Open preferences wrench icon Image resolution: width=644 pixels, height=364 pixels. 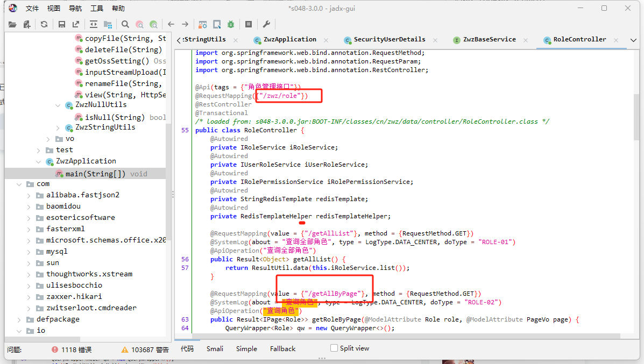(266, 24)
